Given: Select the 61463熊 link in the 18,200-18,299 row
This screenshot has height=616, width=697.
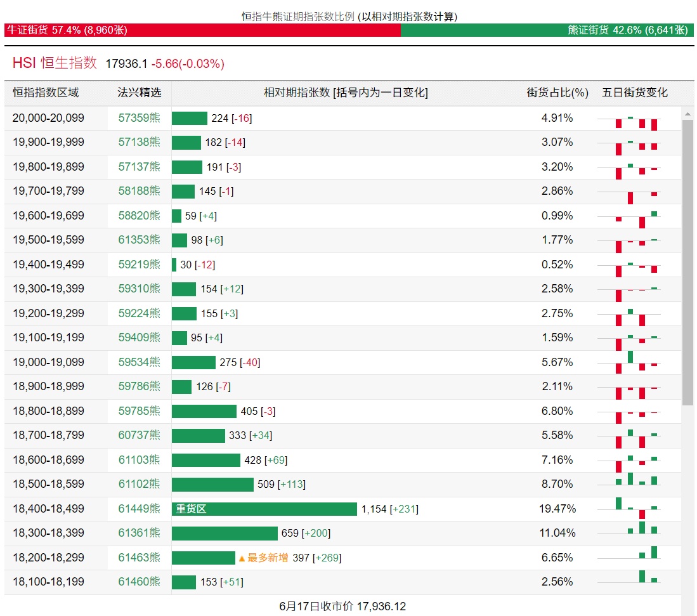Looking at the screenshot, I should (139, 558).
